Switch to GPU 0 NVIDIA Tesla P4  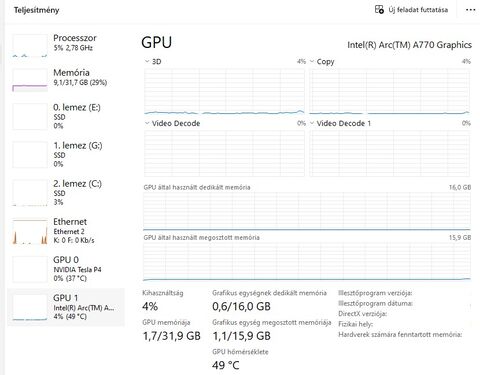pos(66,269)
